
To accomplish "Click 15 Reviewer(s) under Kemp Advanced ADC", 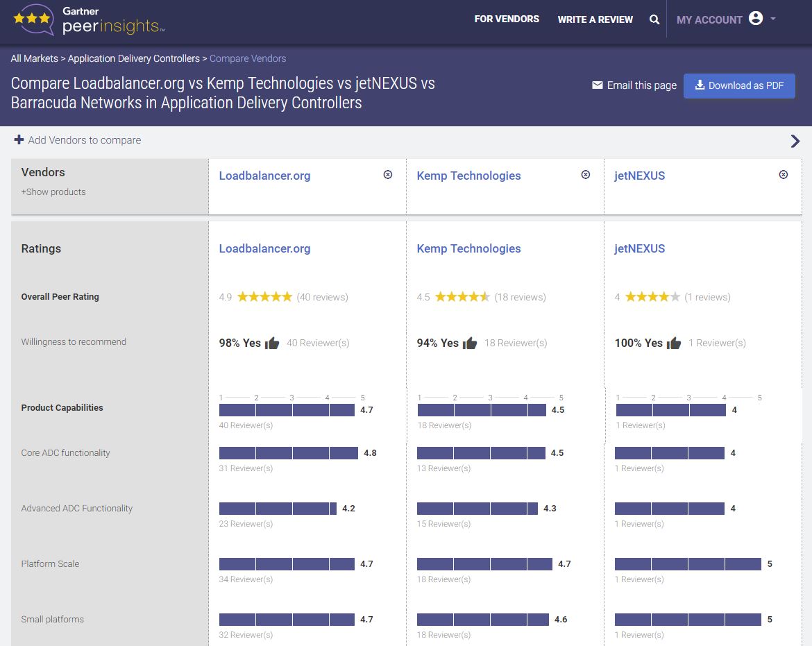I will pyautogui.click(x=443, y=523).
